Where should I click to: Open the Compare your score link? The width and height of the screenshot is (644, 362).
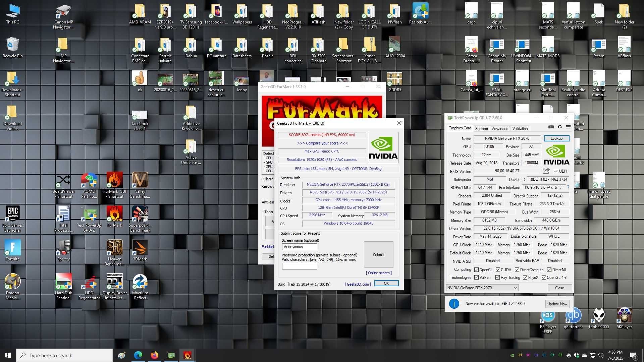pyautogui.click(x=322, y=143)
